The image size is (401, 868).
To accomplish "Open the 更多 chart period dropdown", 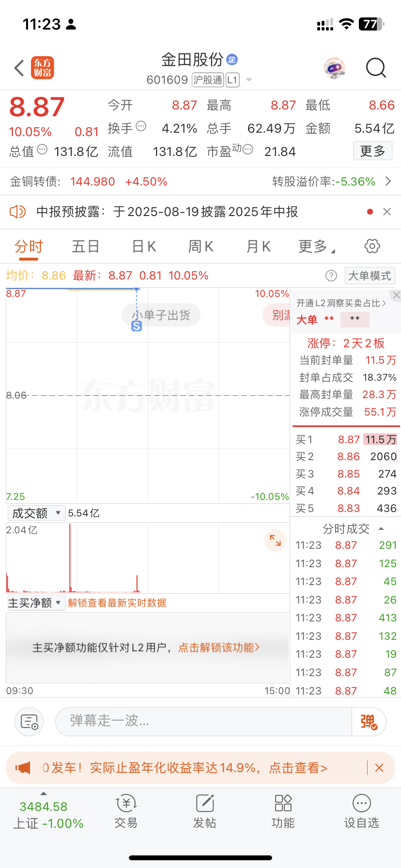I will tap(317, 247).
